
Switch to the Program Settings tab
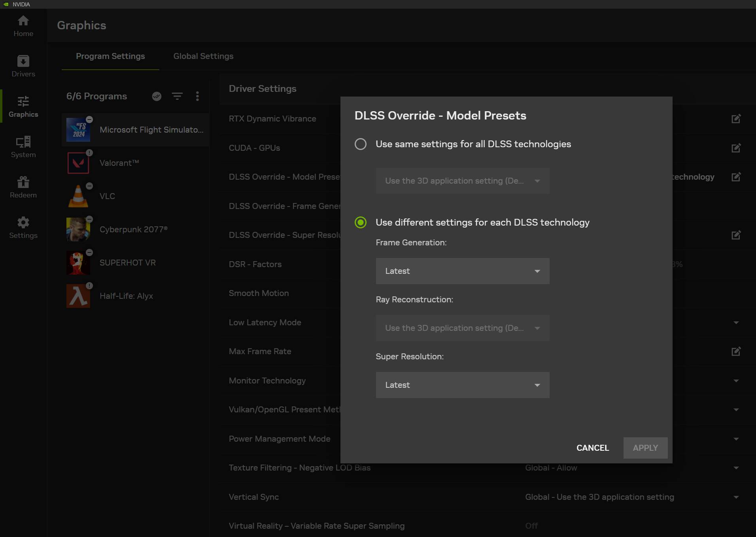[x=110, y=56]
